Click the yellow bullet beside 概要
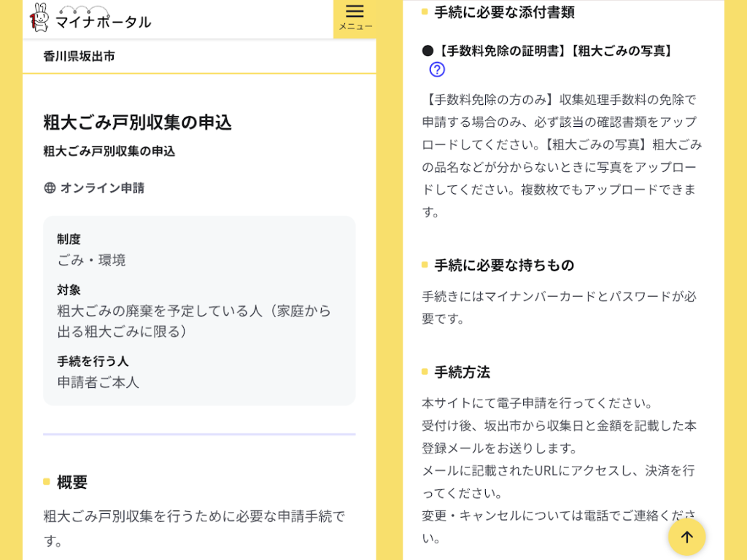Screen dimensions: 747x560 47,481
